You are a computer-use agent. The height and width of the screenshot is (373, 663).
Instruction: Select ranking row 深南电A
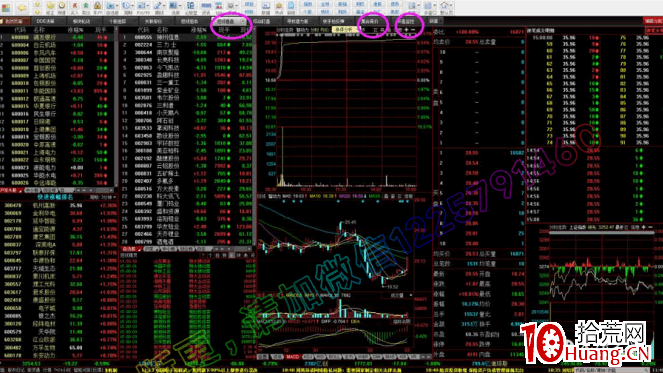[59, 244]
